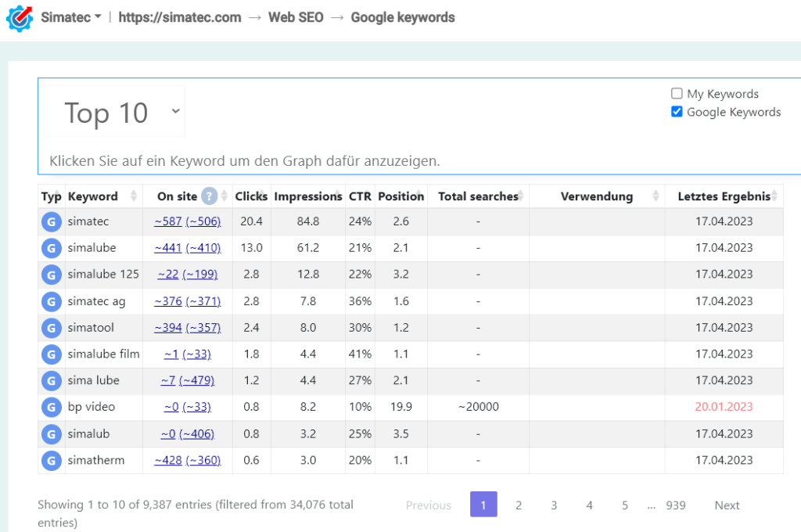Select the simalube 125 keyword
Screen dimensions: 801x532
[x=103, y=275]
